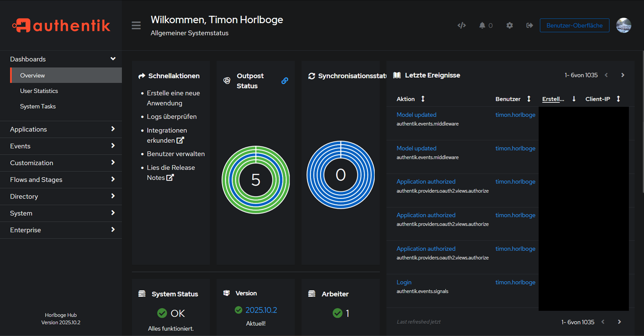Open the notifications bell icon

tap(482, 26)
